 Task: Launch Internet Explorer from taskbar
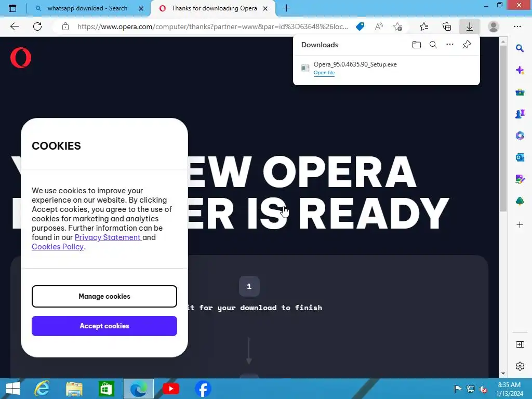[42, 389]
